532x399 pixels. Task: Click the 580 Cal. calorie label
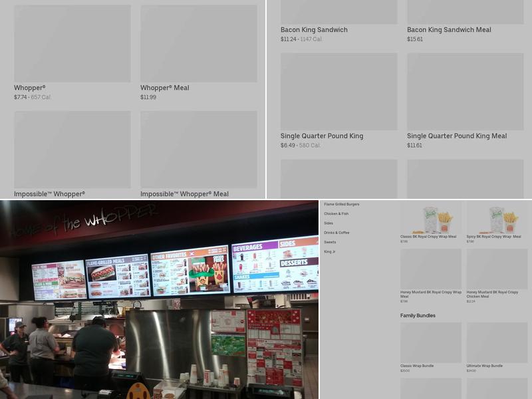tap(310, 145)
